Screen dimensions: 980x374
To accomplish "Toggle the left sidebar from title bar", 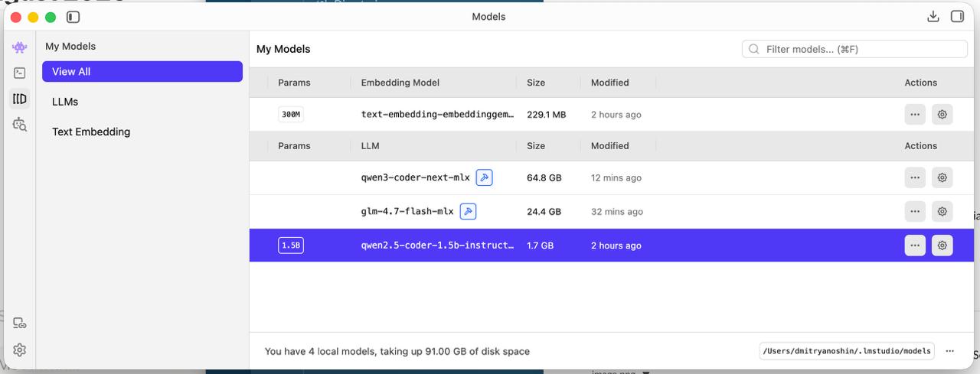I will pyautogui.click(x=73, y=17).
